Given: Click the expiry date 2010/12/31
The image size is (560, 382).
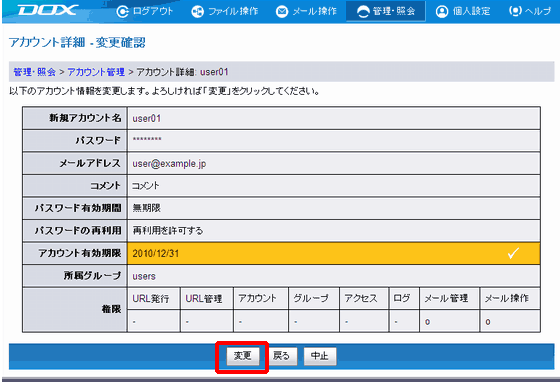Looking at the screenshot, I should 156,253.
